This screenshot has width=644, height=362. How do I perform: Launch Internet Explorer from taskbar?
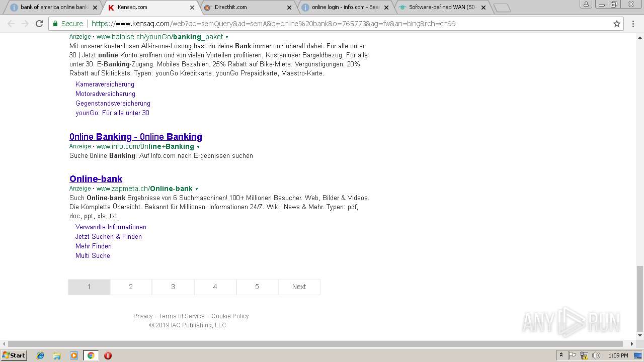[40, 355]
